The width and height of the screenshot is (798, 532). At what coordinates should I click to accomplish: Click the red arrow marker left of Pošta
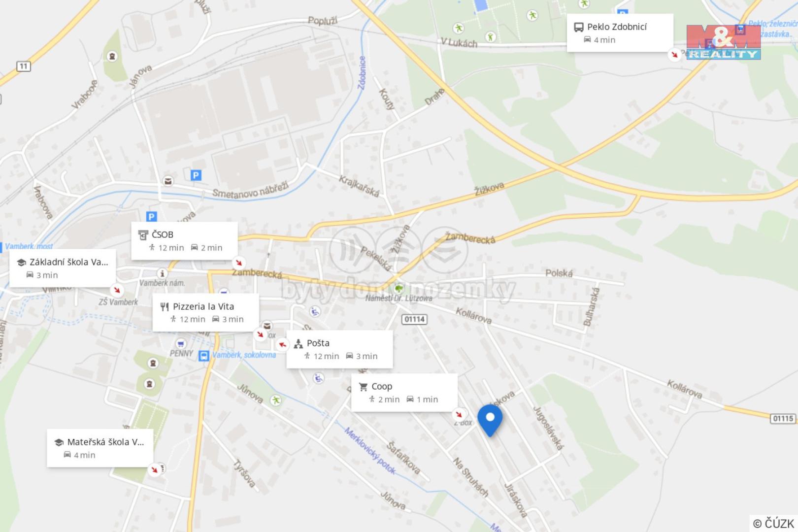(x=282, y=345)
